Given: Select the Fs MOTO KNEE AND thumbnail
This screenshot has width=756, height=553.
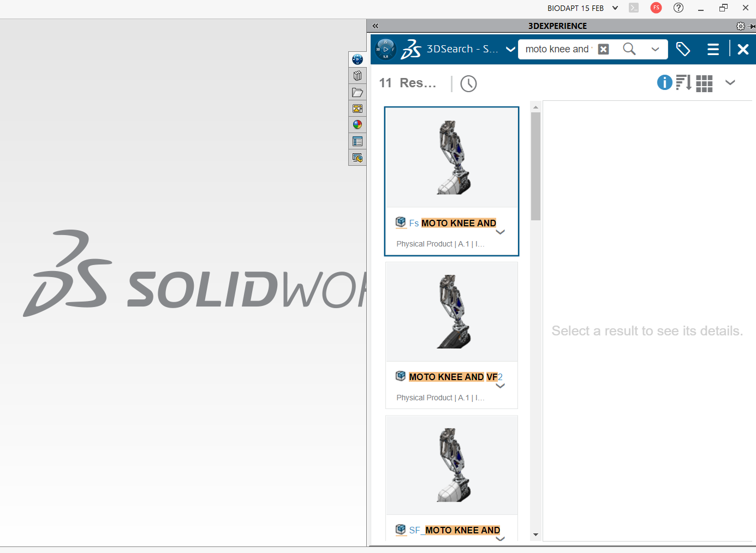Looking at the screenshot, I should coord(451,158).
